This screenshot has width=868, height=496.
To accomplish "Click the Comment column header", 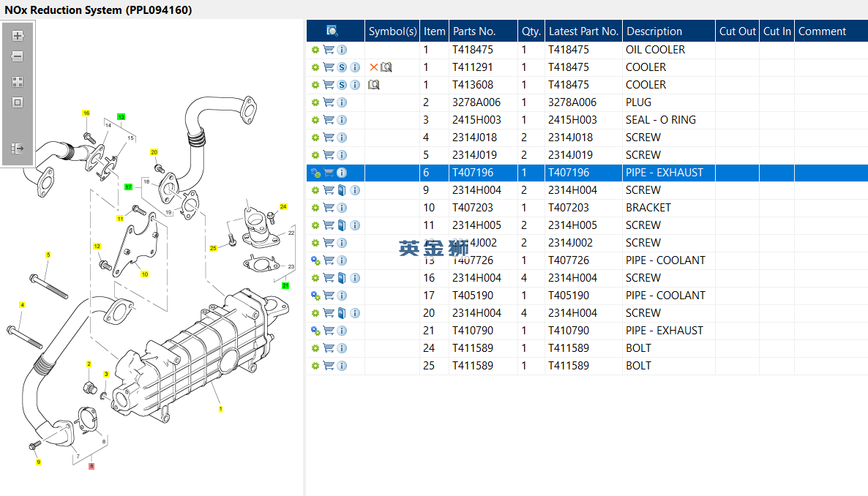I will pos(831,31).
